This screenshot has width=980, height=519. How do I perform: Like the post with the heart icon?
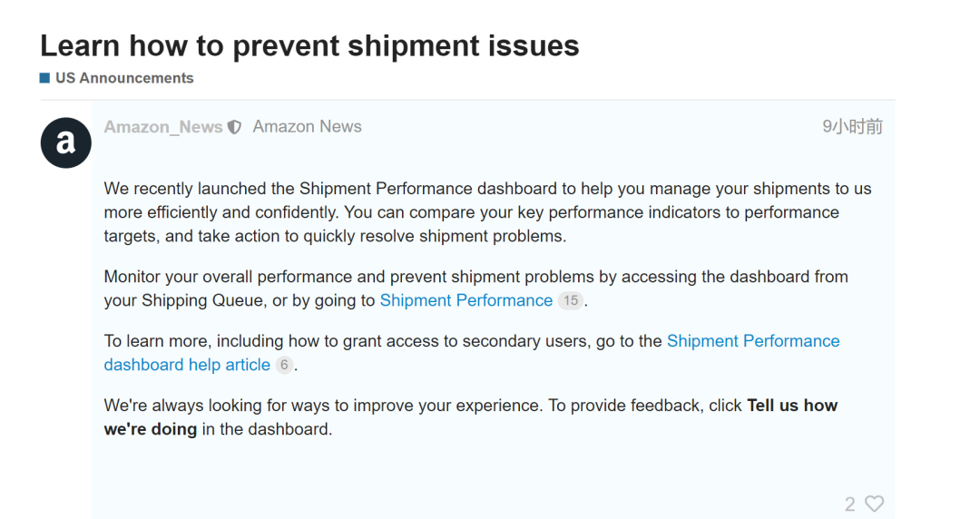[x=874, y=504]
